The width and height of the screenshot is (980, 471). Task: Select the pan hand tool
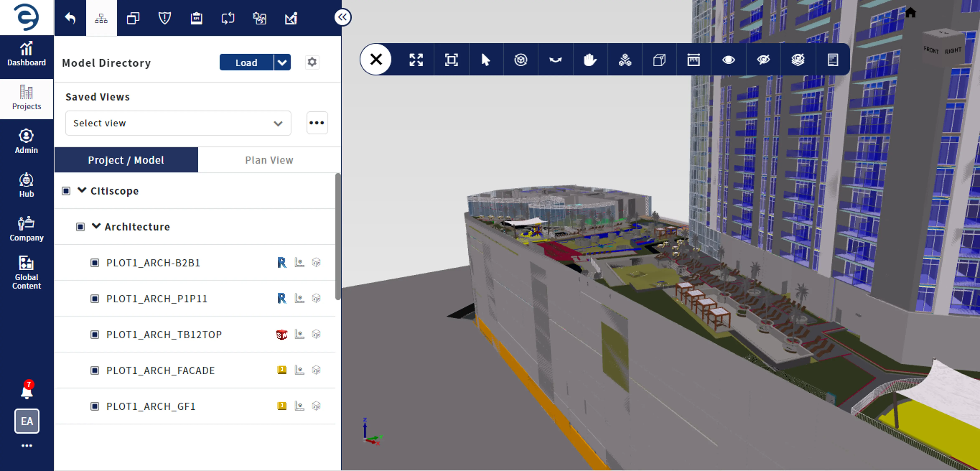[x=590, y=60]
